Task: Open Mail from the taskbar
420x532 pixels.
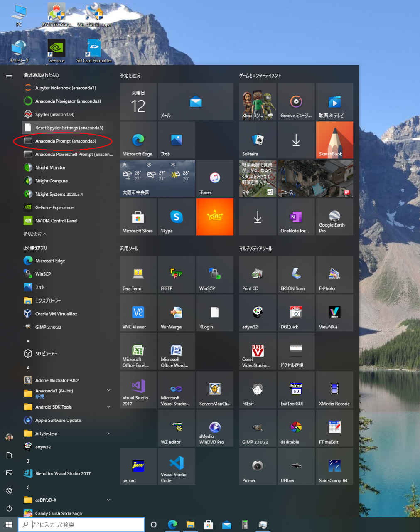Action: (227, 525)
